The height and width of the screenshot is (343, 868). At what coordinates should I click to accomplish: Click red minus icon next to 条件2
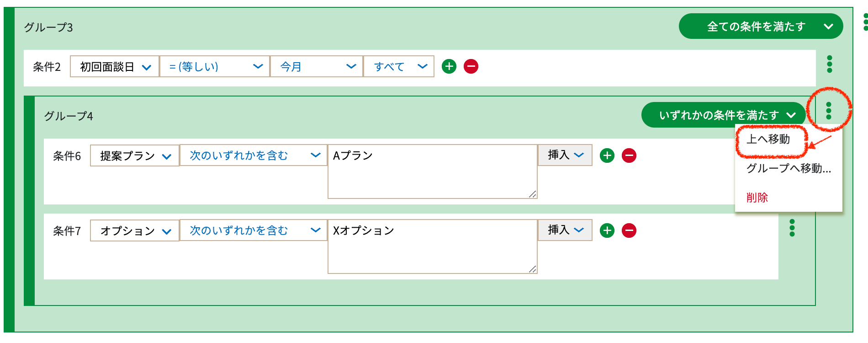(x=471, y=66)
